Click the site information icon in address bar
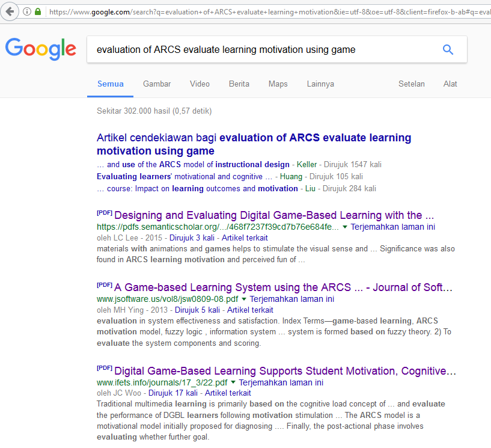491x448 pixels. (27, 12)
